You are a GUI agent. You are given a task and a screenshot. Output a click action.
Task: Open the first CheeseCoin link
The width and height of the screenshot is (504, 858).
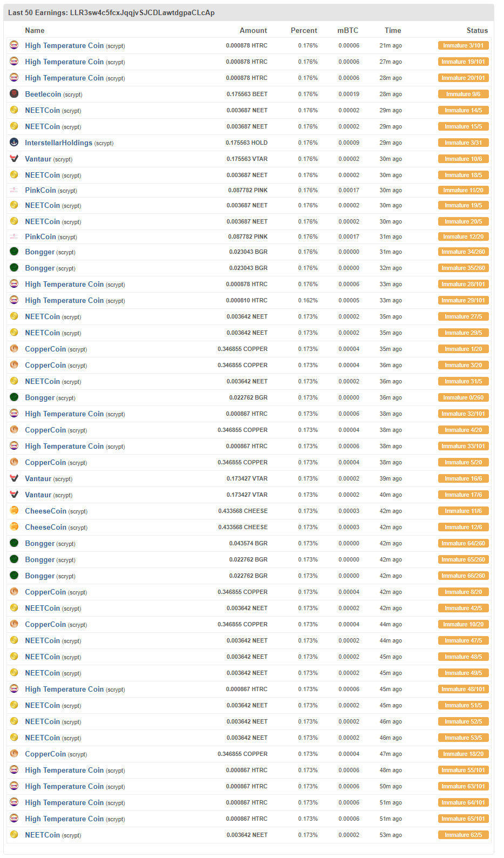(x=45, y=511)
